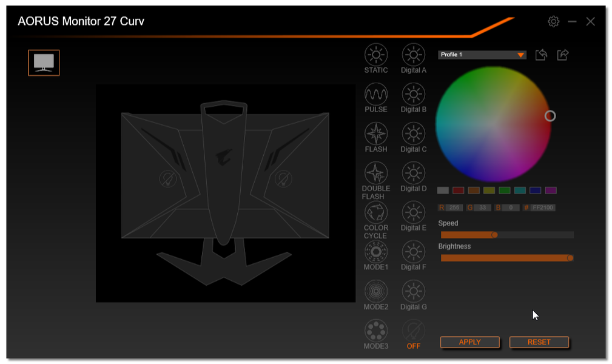The width and height of the screenshot is (612, 364).
Task: Open the settings gear icon
Action: tap(553, 21)
